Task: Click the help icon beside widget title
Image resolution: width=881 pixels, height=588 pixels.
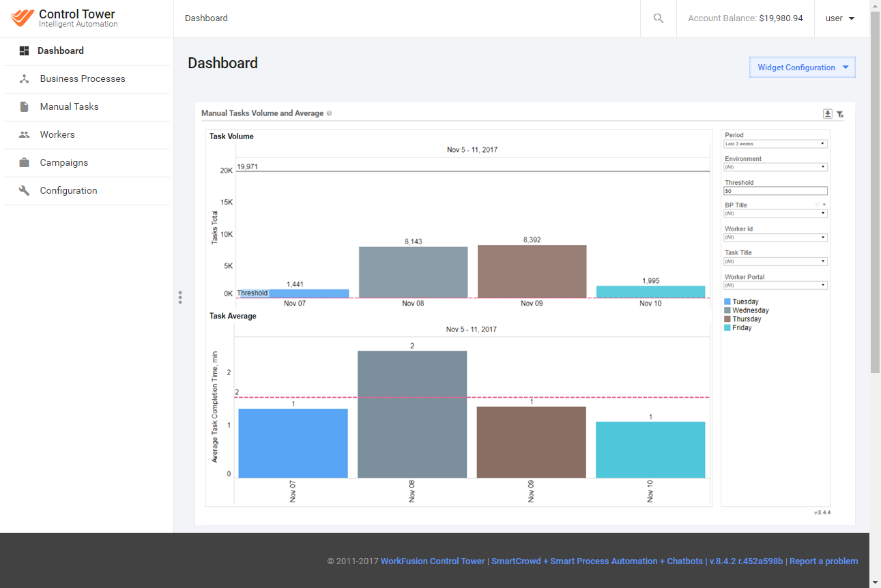Action: [329, 113]
